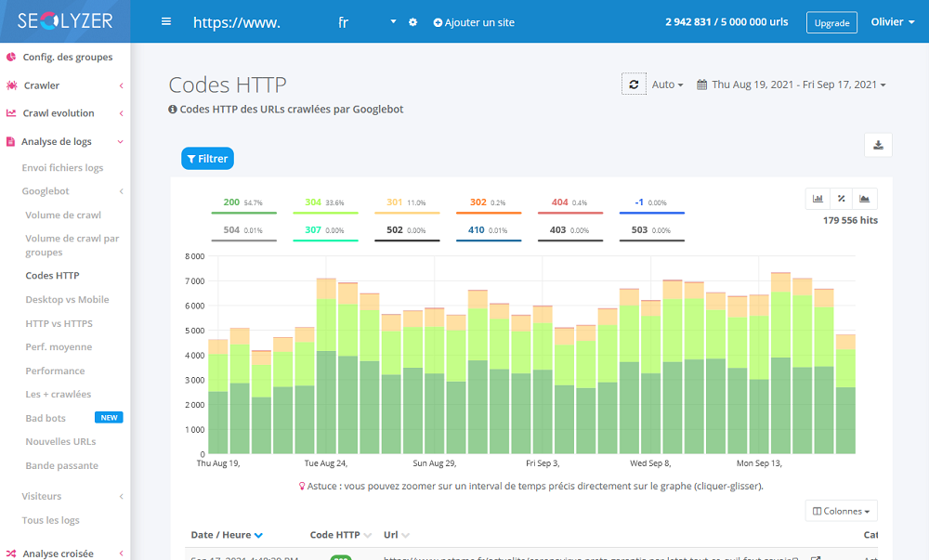Screen dimensions: 929x560
Task: Toggle the 200 status code series
Action: [x=243, y=204]
